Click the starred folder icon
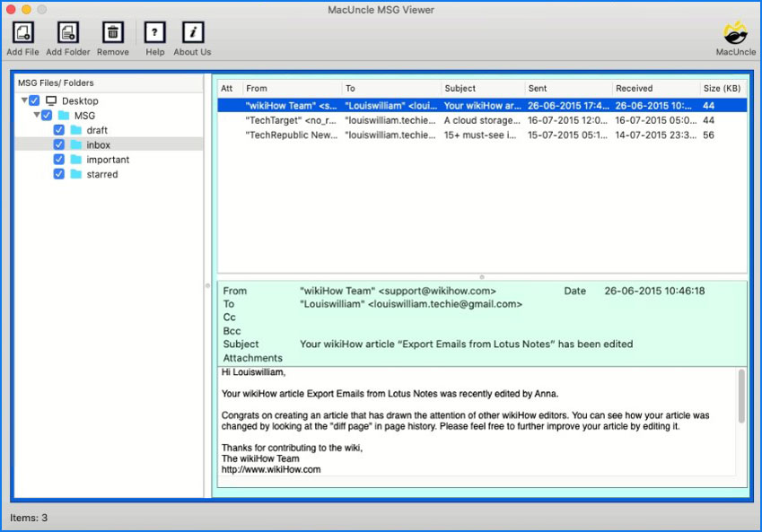The width and height of the screenshot is (762, 532). [75, 174]
